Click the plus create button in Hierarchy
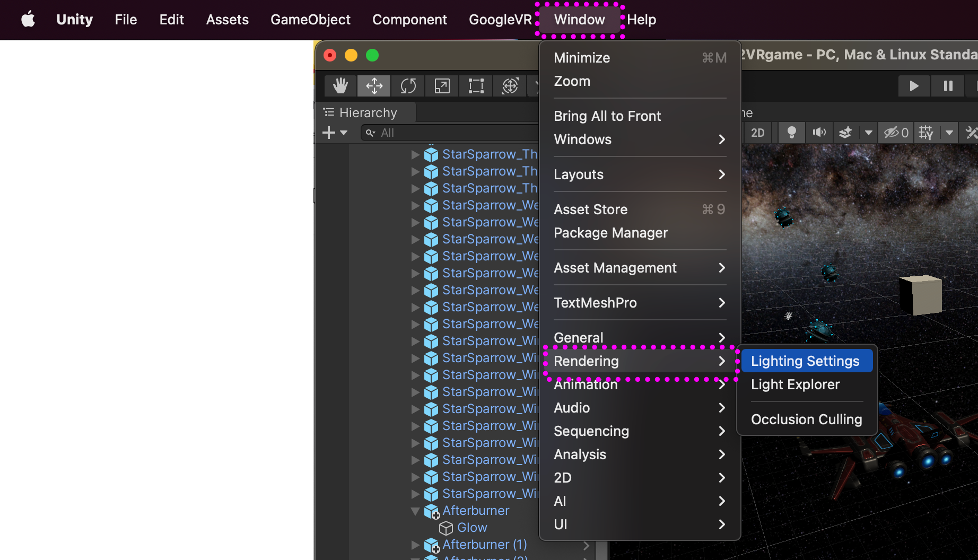 pyautogui.click(x=329, y=133)
